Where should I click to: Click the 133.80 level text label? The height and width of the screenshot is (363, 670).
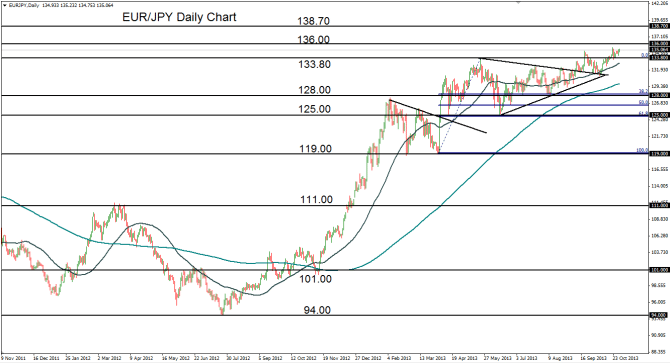(314, 64)
